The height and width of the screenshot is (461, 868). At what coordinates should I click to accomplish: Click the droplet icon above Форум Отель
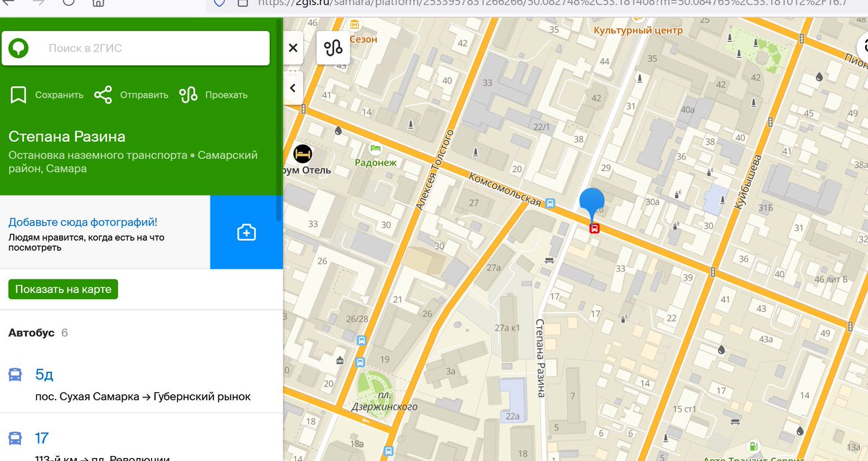point(338,131)
